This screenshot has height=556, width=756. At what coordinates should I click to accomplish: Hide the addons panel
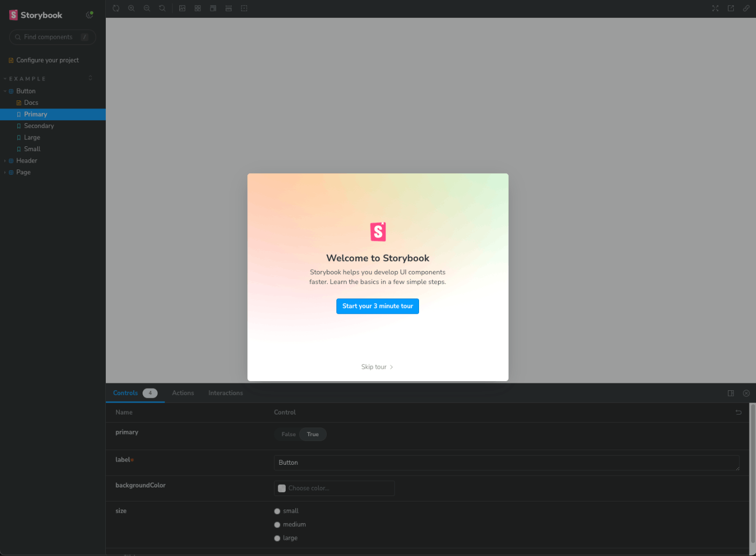(x=746, y=394)
